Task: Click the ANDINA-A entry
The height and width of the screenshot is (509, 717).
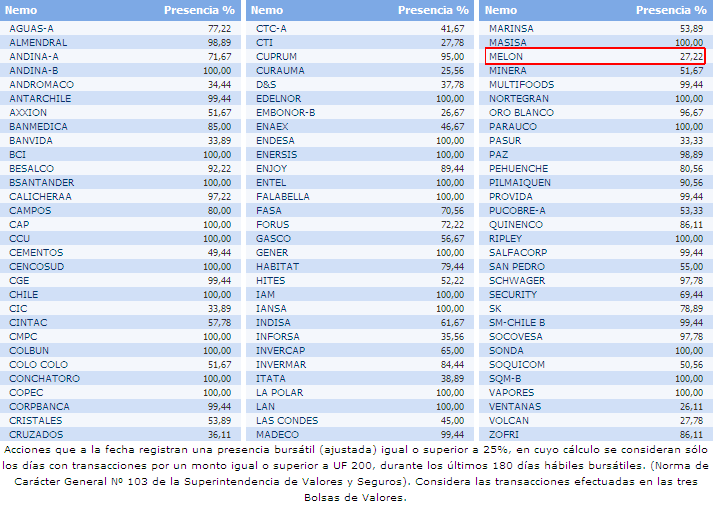Action: click(x=34, y=57)
